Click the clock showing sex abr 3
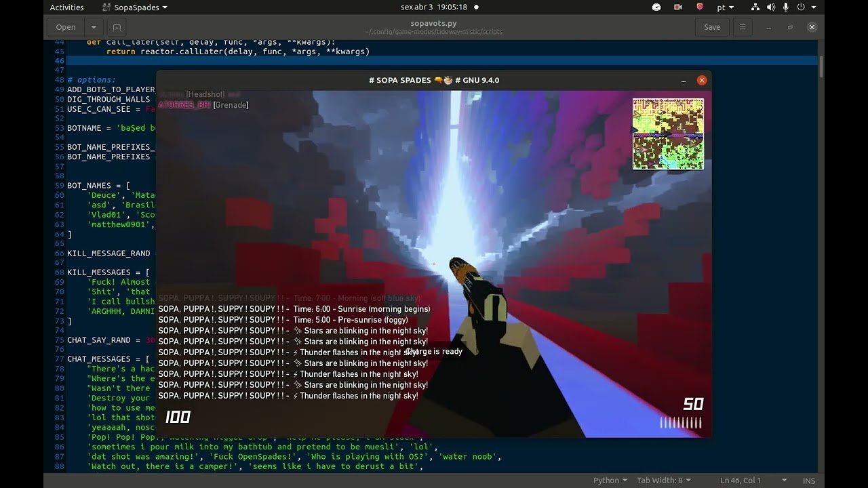This screenshot has width=868, height=488. tap(433, 7)
